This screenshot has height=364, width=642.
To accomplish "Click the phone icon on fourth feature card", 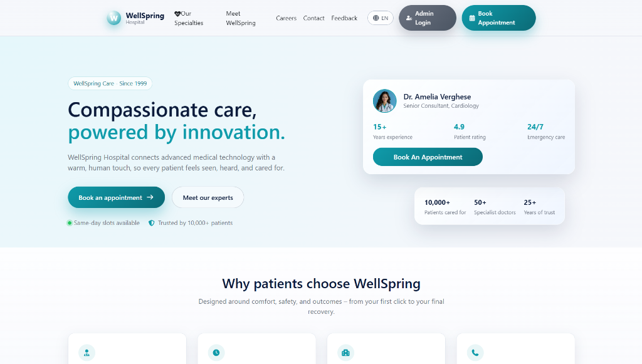I will tap(475, 353).
